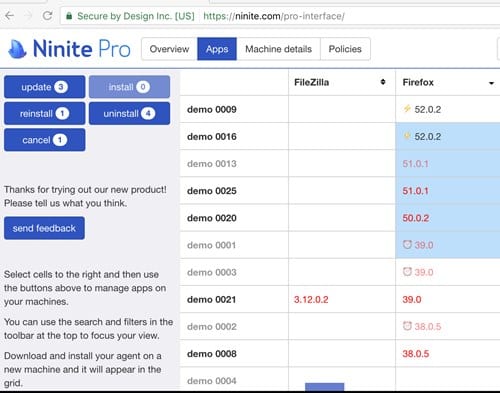Click clock icon in demo 0003 row
The width and height of the screenshot is (500, 393).
pyautogui.click(x=407, y=272)
